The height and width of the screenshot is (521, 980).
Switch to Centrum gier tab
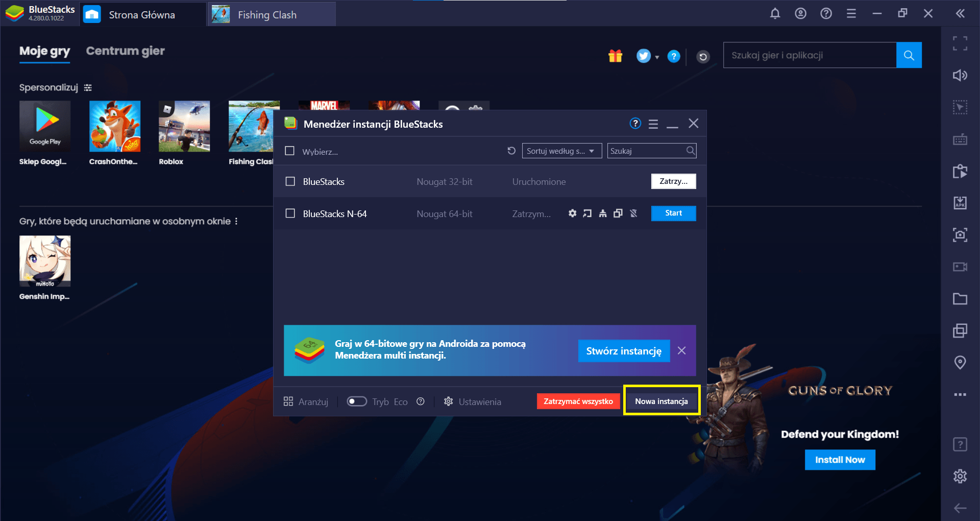point(125,51)
